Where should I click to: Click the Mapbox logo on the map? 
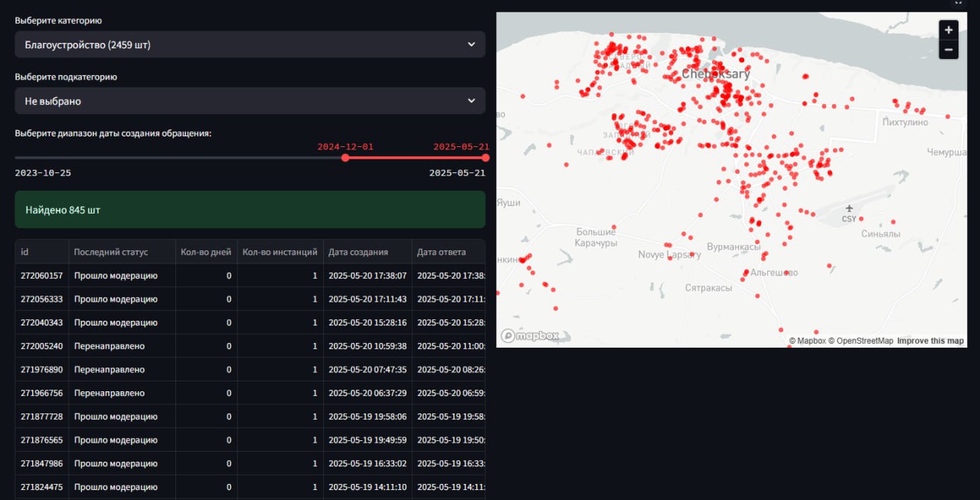point(531,335)
